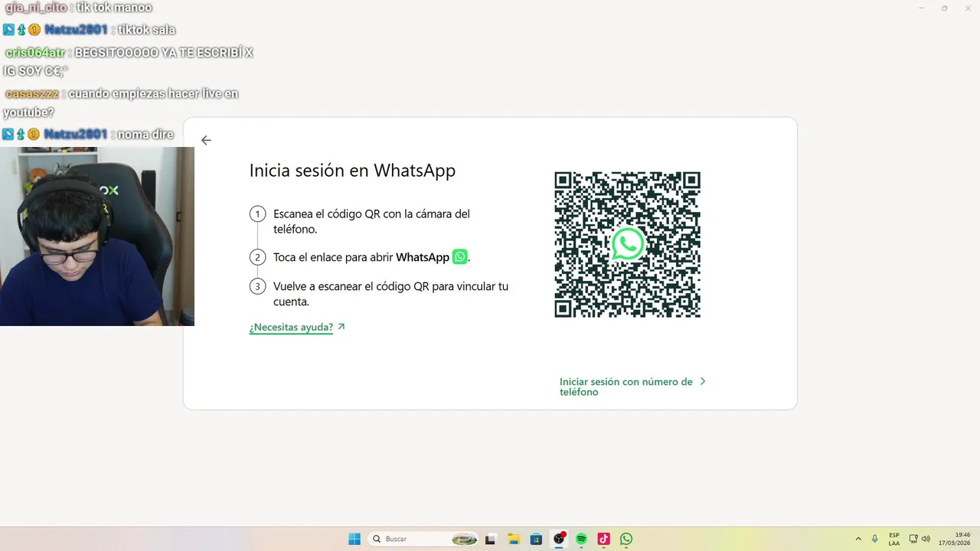Click the WhatsApp QR code image

(x=627, y=244)
